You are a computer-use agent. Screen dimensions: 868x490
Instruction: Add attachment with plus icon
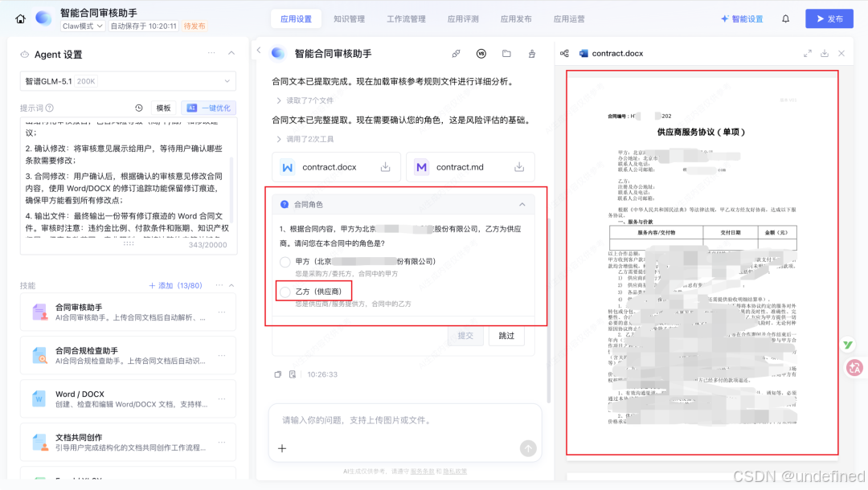click(x=282, y=448)
